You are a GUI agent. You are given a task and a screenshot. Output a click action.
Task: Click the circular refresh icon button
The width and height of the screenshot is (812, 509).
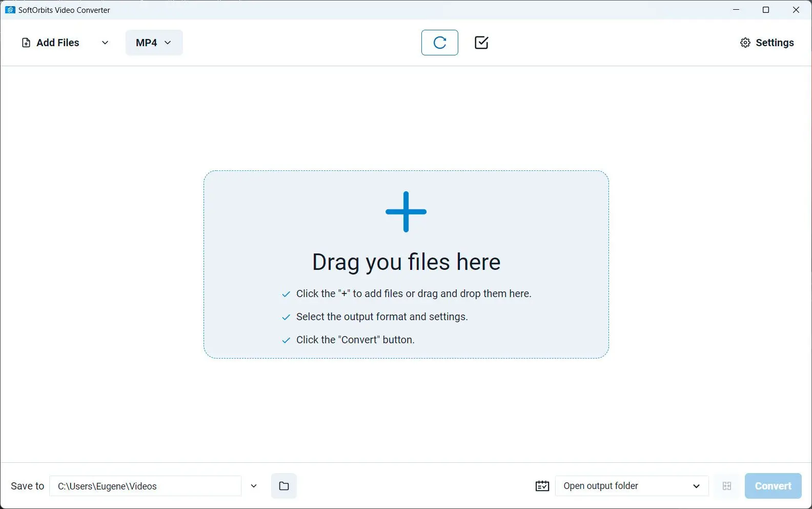click(x=440, y=43)
